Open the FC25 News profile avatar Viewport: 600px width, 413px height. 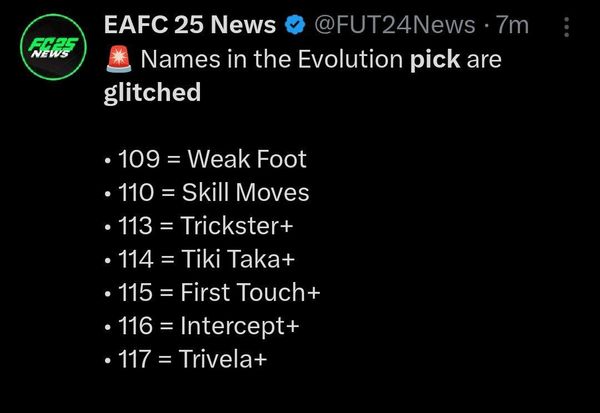53,47
